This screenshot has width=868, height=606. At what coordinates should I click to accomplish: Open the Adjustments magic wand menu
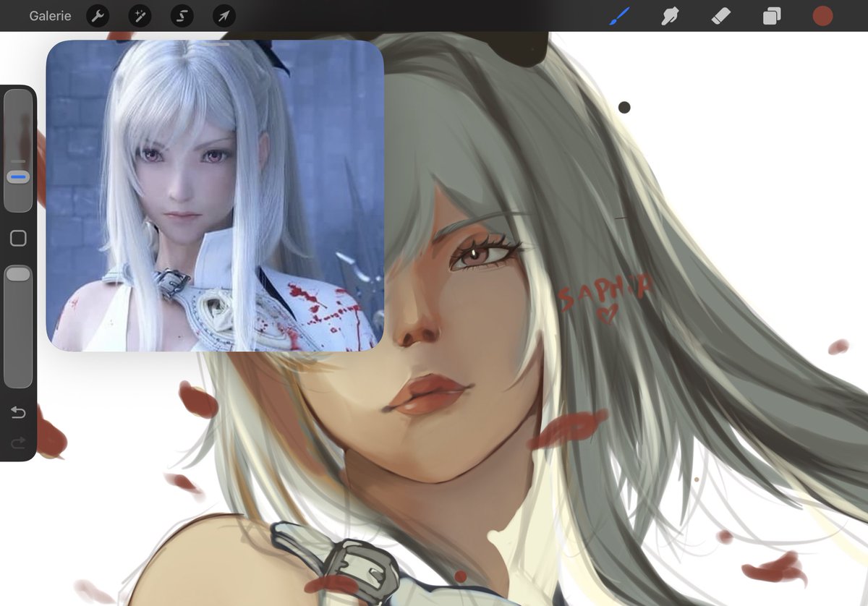(x=140, y=16)
